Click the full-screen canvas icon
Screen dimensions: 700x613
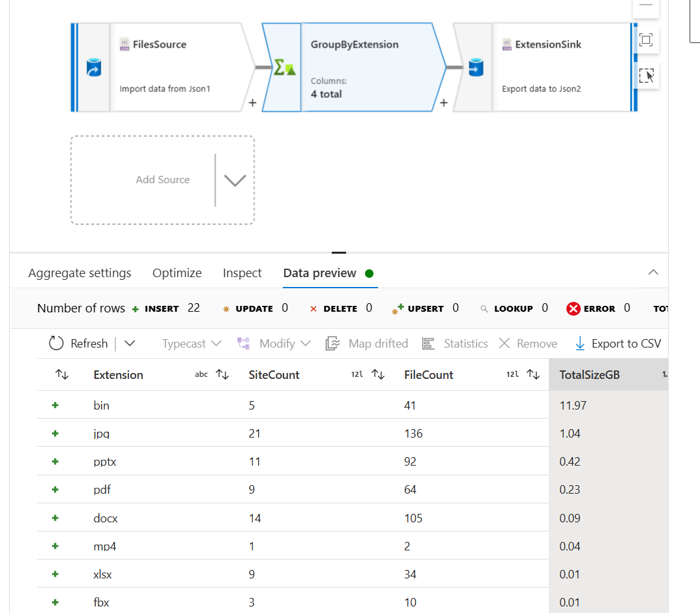pos(645,76)
